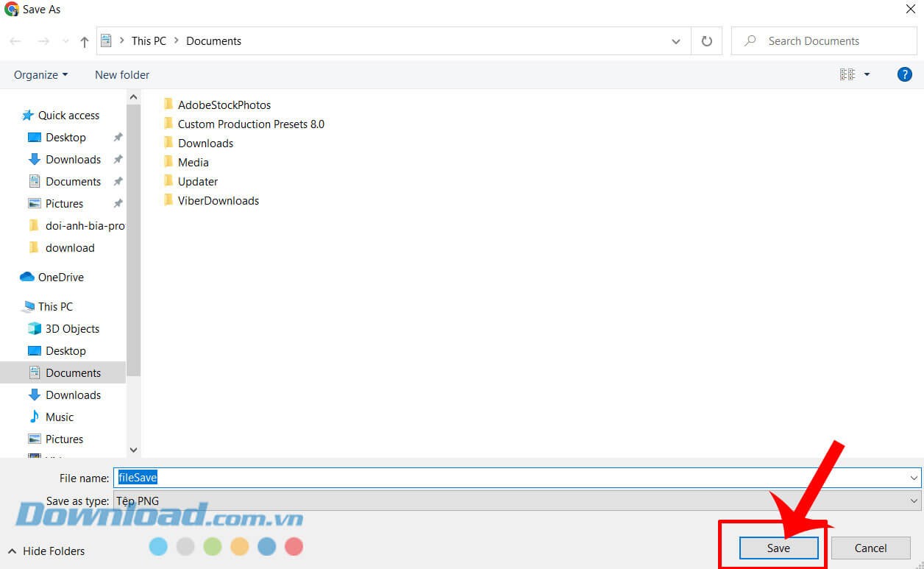Open the Organize menu
Screen dimensions: 924x569
[40, 75]
